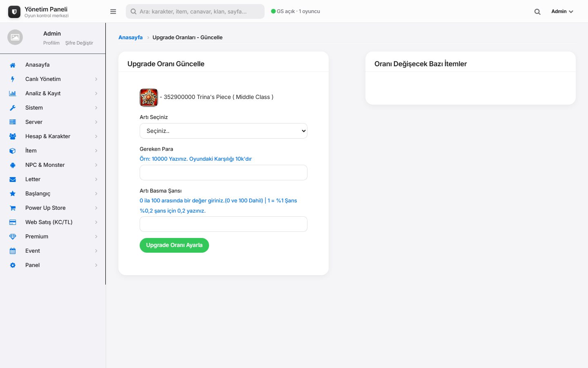This screenshot has height=368, width=588.
Task: Click the Admin avatar picture
Action: pos(15,37)
